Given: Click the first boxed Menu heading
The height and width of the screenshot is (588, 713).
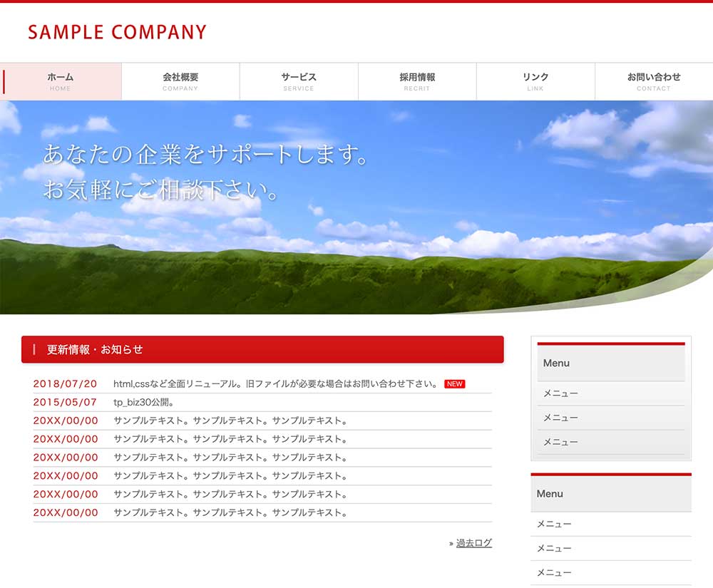Looking at the screenshot, I should [611, 363].
